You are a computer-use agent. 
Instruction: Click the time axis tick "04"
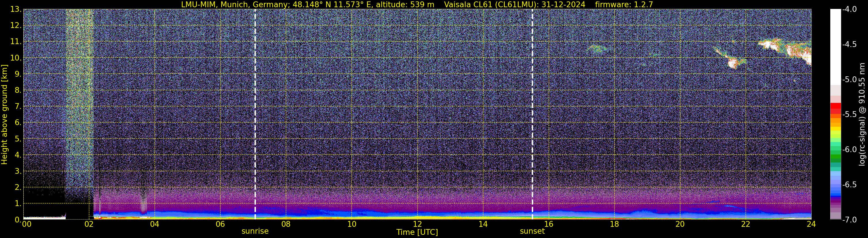click(x=155, y=224)
